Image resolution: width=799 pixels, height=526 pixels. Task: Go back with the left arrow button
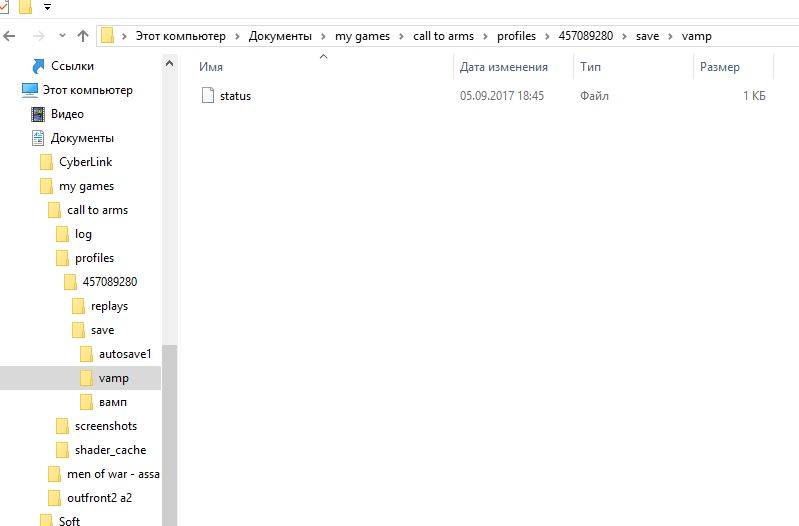click(9, 36)
